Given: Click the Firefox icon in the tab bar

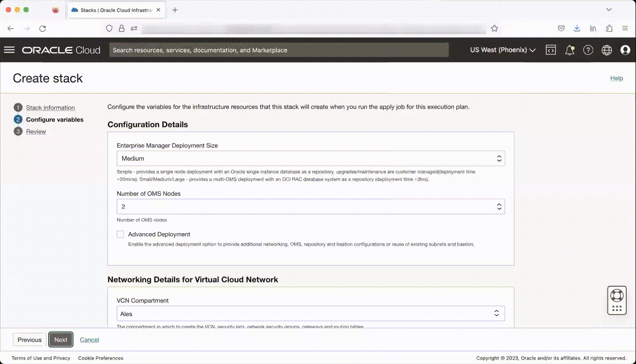Looking at the screenshot, I should [55, 10].
